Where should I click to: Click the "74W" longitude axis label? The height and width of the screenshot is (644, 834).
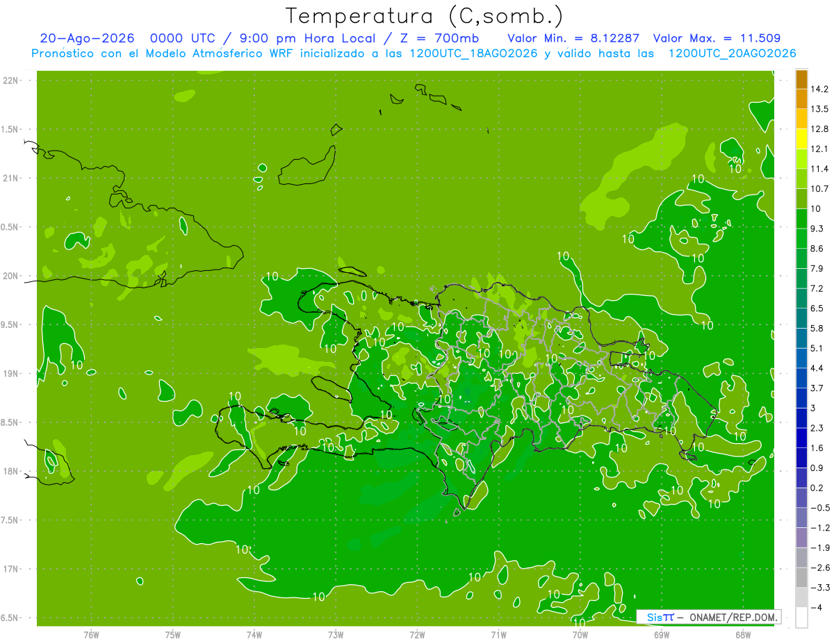[x=254, y=634]
